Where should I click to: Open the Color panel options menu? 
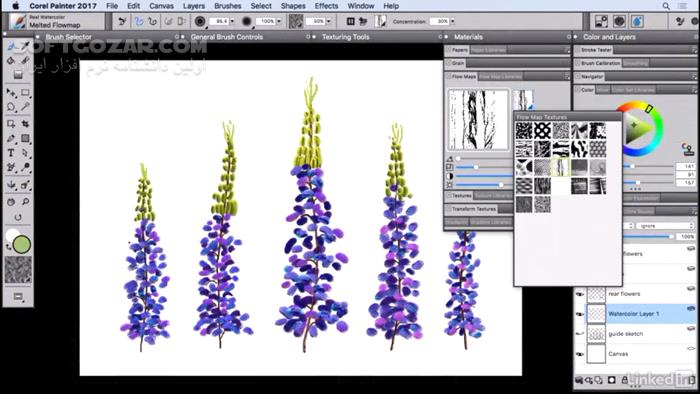tap(695, 90)
